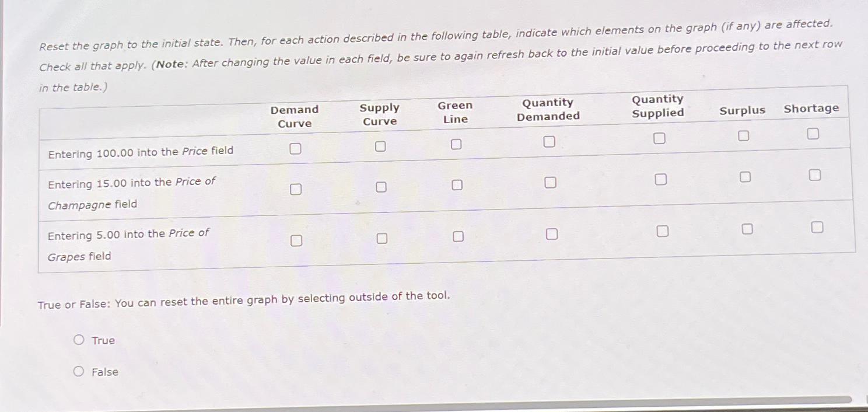Check Shortage for Price of Champagne row
This screenshot has height=412, width=868.
click(814, 173)
